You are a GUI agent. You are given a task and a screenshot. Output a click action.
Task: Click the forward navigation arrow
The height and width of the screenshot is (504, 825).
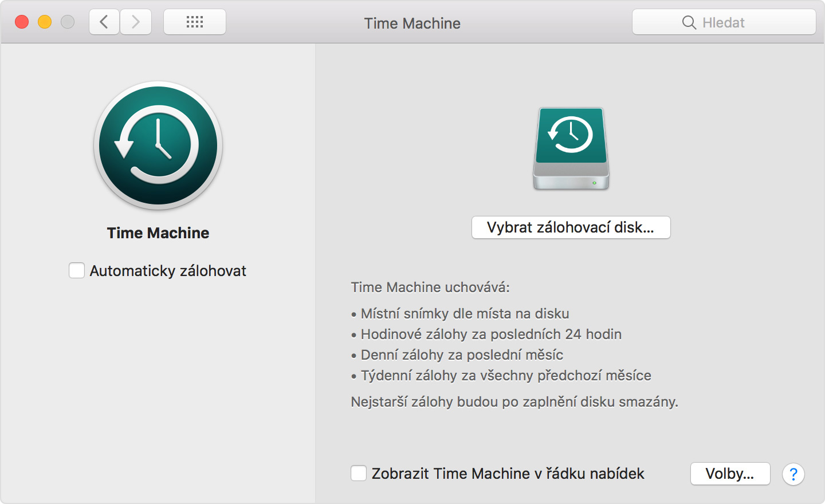pyautogui.click(x=136, y=22)
